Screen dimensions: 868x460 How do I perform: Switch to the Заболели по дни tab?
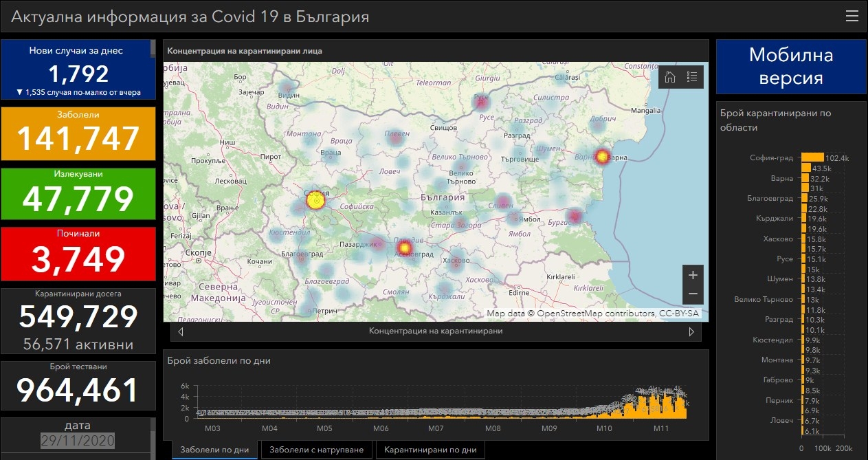214,450
